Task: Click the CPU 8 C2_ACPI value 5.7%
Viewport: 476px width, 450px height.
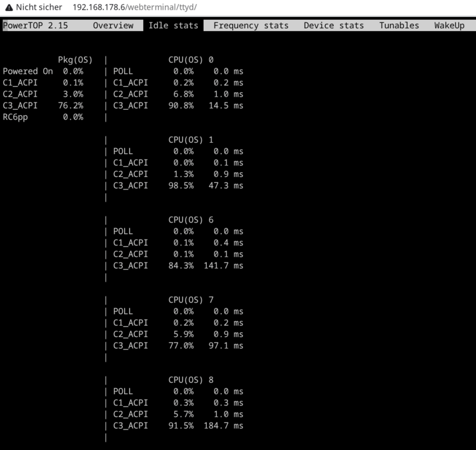Action: pyautogui.click(x=183, y=414)
